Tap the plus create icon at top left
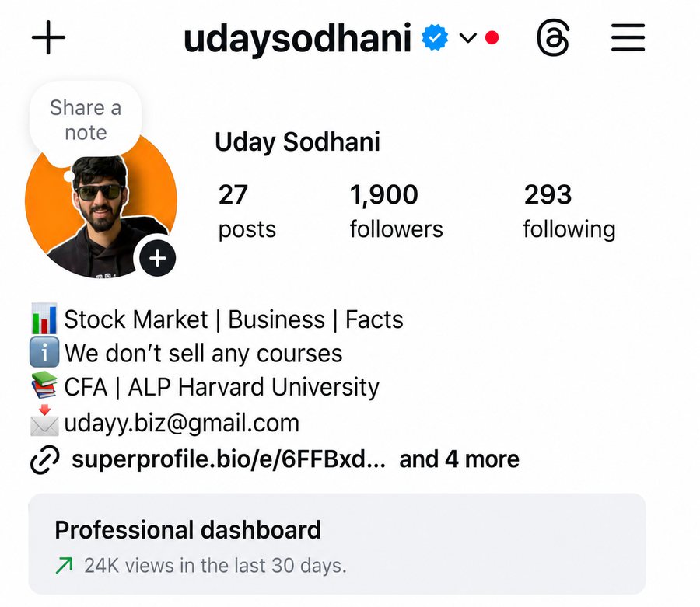This screenshot has width=700, height=607. 49,38
